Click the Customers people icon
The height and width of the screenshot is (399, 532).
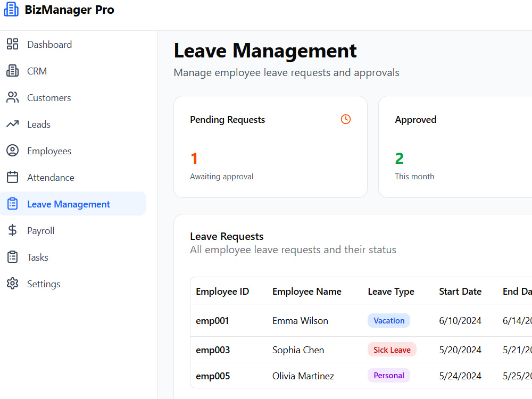[x=13, y=97]
